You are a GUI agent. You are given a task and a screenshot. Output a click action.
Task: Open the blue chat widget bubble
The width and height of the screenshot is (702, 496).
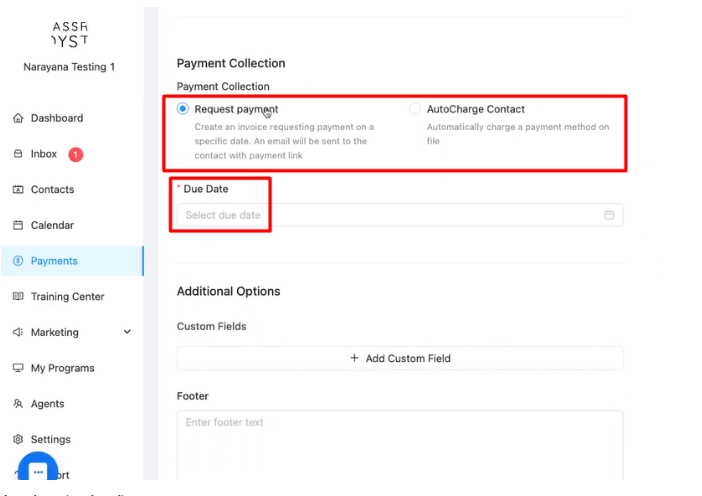[38, 471]
